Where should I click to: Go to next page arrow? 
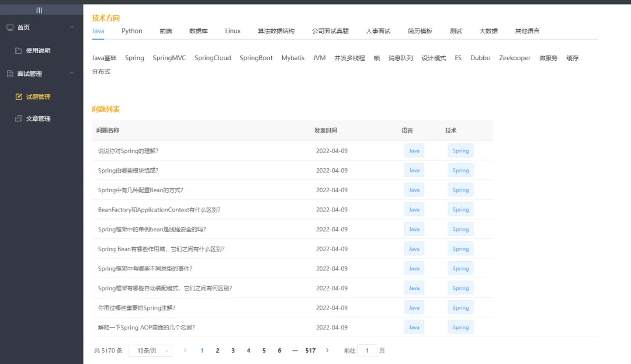(327, 351)
